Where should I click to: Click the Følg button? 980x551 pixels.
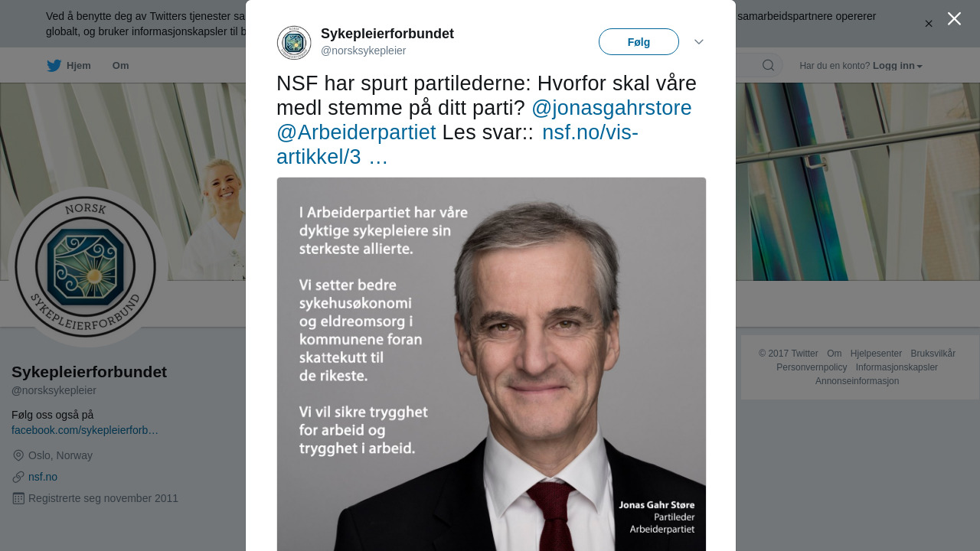pos(639,42)
